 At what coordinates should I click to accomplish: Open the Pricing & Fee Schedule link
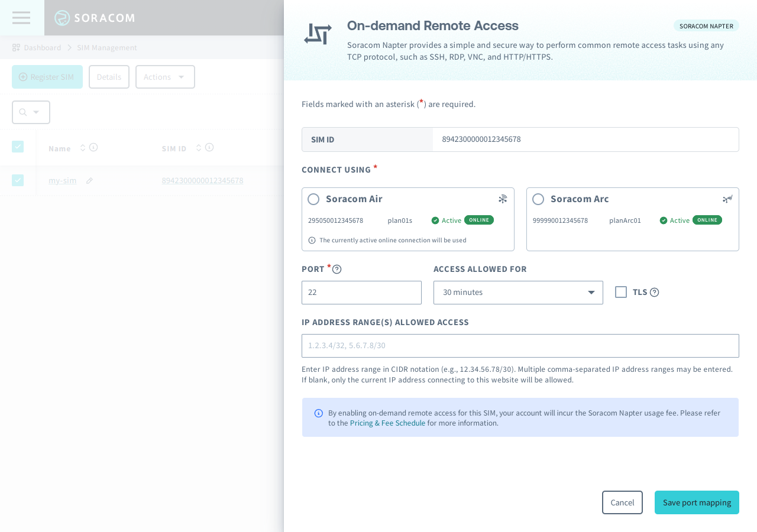click(x=387, y=423)
